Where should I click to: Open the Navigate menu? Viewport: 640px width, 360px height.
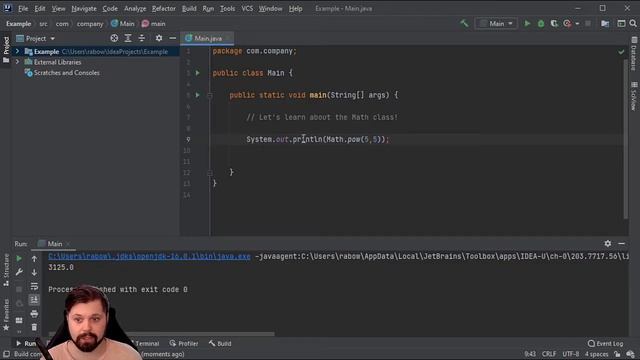click(x=84, y=9)
